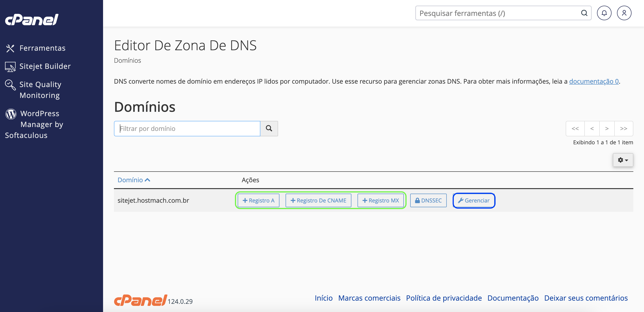Viewport: 644px width, 312px height.
Task: Click Gerenciar to manage the zone
Action: [x=474, y=200]
